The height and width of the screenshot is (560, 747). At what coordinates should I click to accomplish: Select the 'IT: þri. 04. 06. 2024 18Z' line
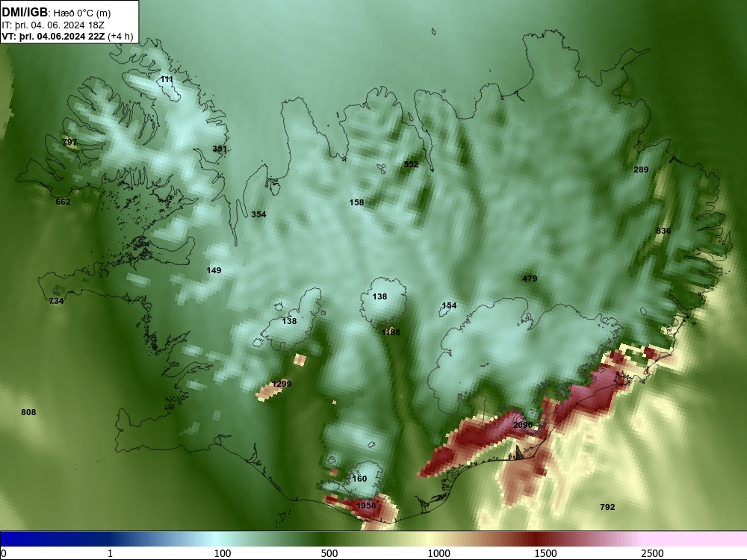(x=53, y=25)
